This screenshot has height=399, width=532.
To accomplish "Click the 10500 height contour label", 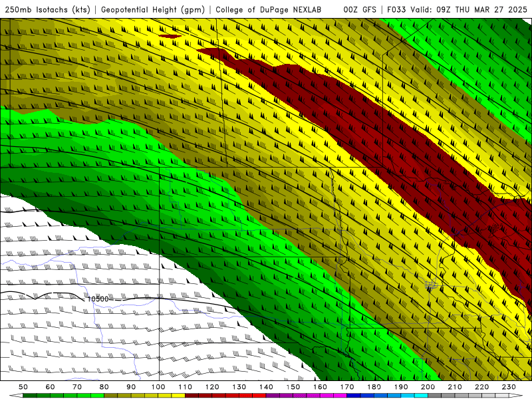I will coord(98,299).
